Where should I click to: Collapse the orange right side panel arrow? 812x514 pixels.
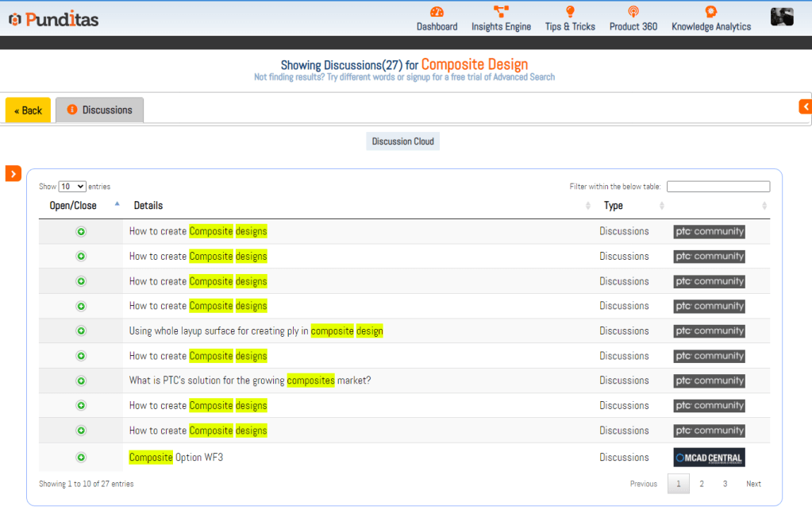pyautogui.click(x=805, y=106)
